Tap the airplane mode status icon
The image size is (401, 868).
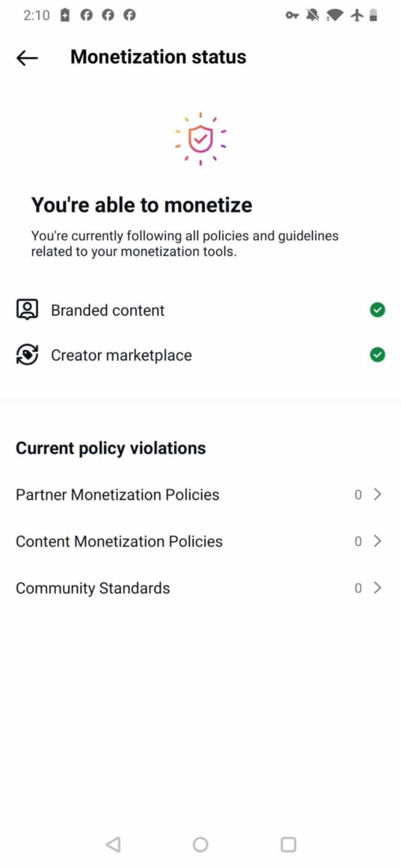click(x=357, y=15)
